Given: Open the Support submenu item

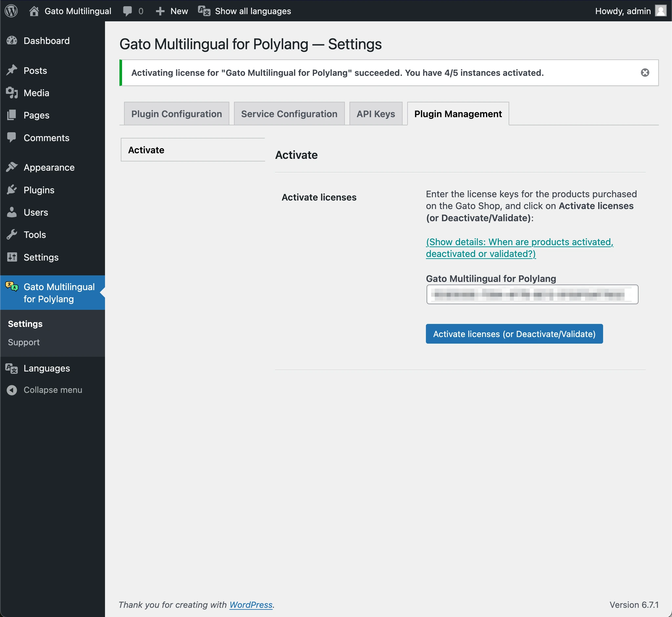Looking at the screenshot, I should click(x=24, y=342).
